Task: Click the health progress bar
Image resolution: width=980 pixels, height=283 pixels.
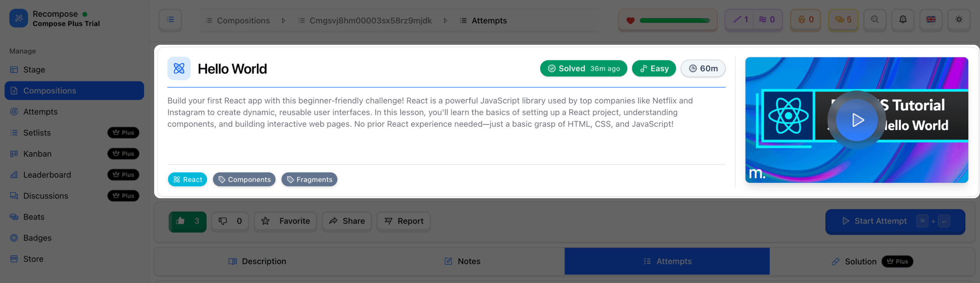Action: point(674,21)
